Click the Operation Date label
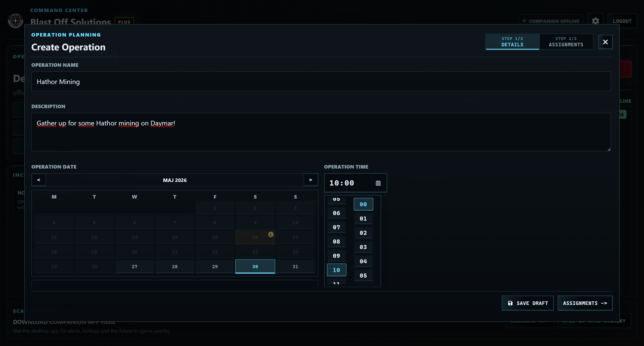Viewport: 644px width, 346px height. point(54,167)
